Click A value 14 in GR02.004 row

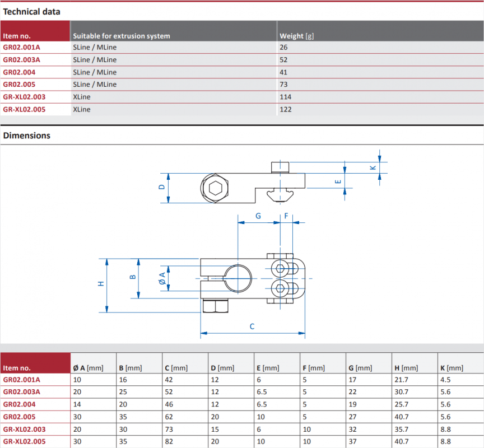77,404
